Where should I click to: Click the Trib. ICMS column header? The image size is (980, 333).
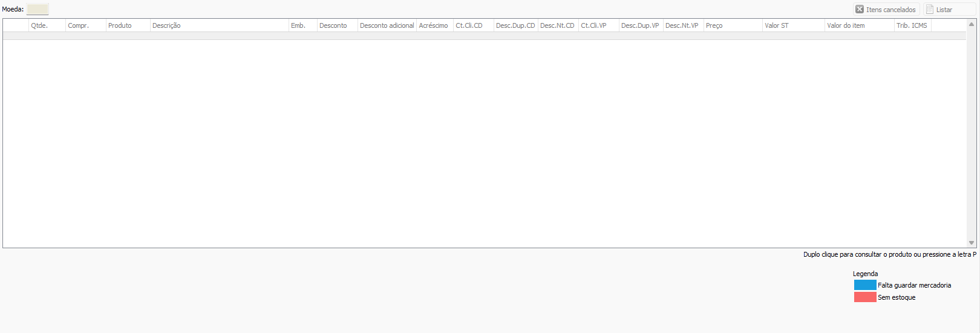(912, 25)
